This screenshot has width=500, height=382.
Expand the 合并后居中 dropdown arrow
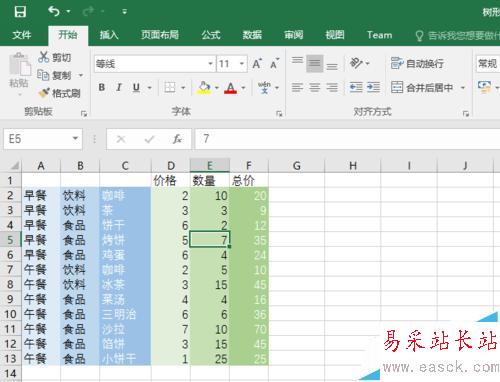pos(463,88)
